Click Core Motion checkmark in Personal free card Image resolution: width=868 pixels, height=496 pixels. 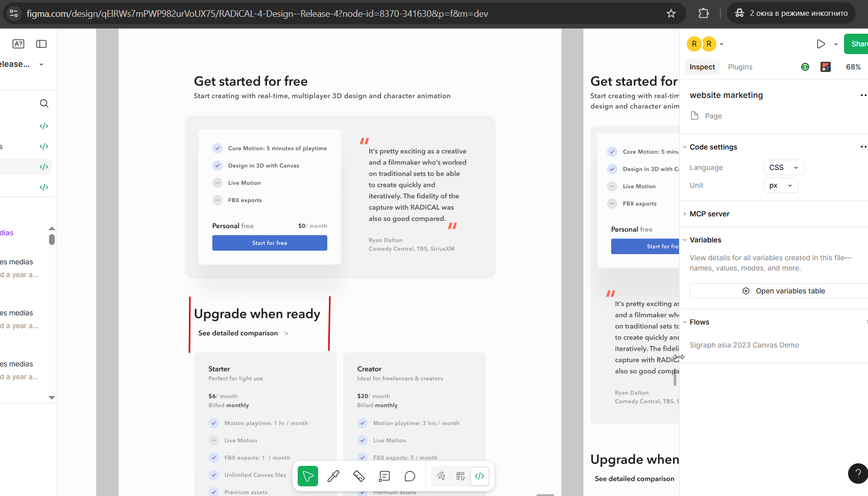click(x=218, y=148)
